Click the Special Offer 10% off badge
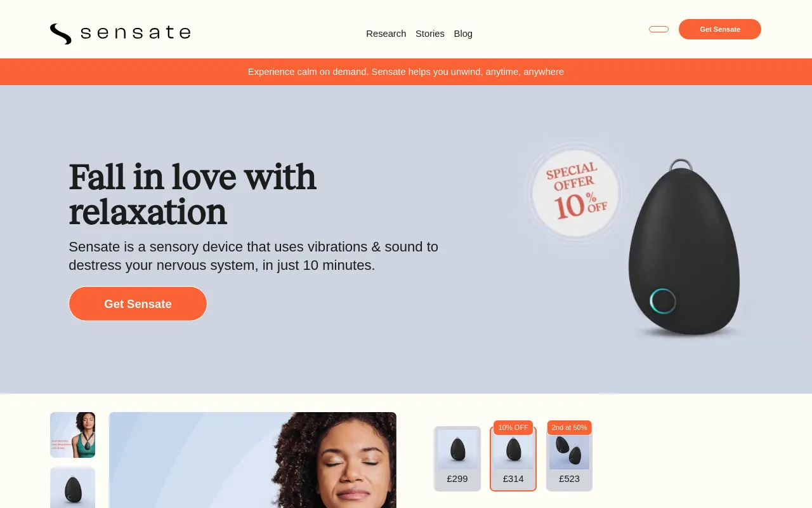The image size is (812, 508). (576, 192)
